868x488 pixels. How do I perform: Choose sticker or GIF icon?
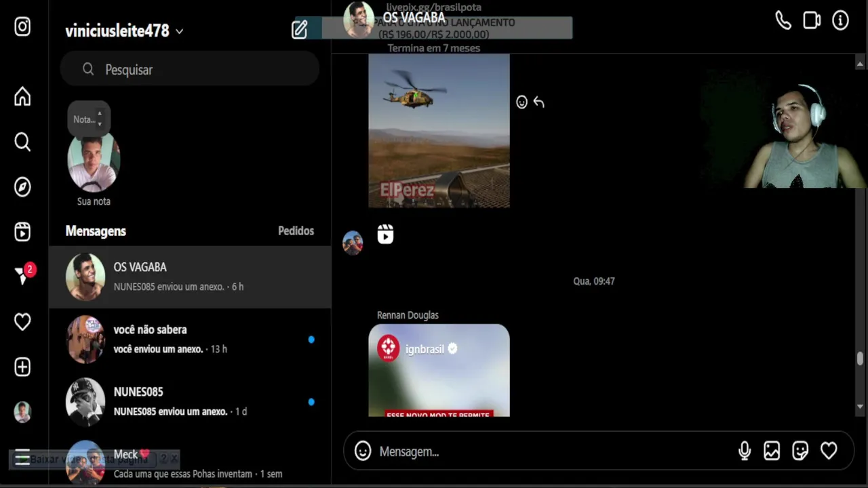[800, 451]
